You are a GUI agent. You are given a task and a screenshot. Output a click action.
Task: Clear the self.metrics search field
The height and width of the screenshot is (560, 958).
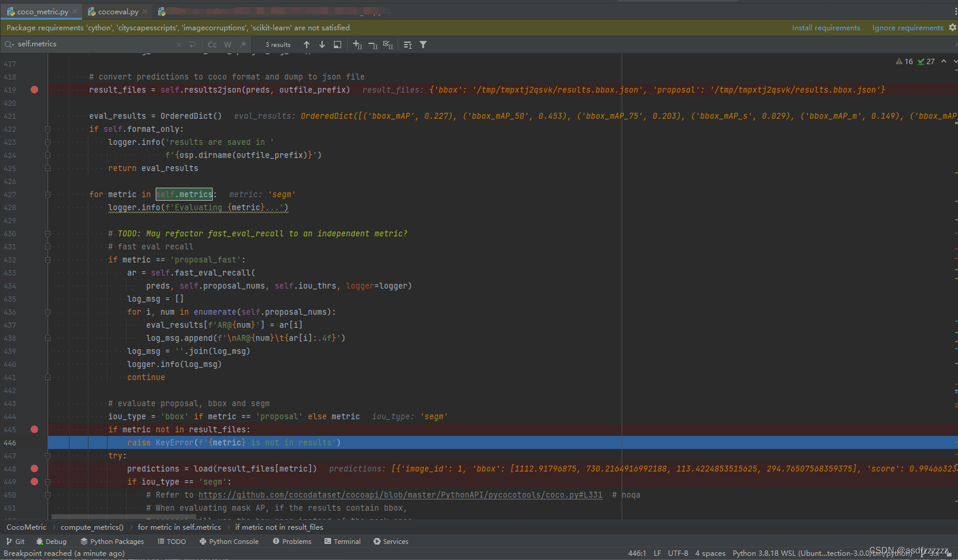(x=179, y=45)
